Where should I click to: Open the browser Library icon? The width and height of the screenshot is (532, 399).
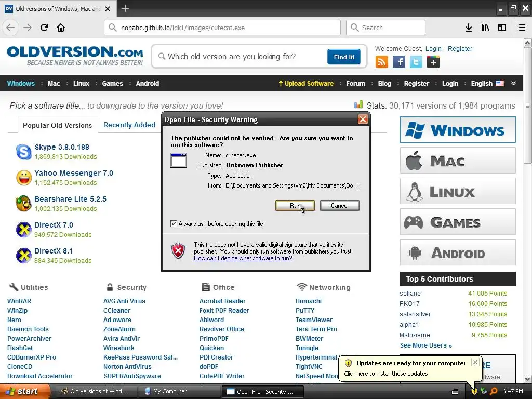click(x=485, y=28)
